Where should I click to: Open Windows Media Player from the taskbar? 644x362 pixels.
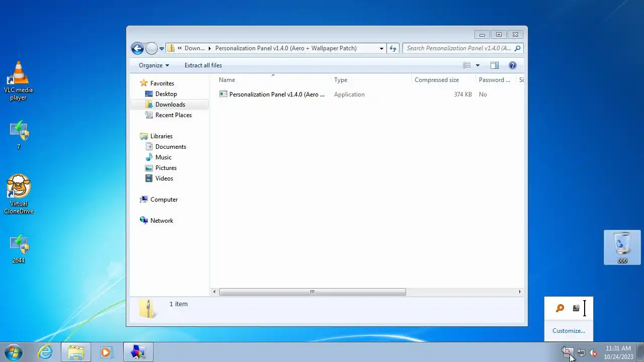point(106,352)
